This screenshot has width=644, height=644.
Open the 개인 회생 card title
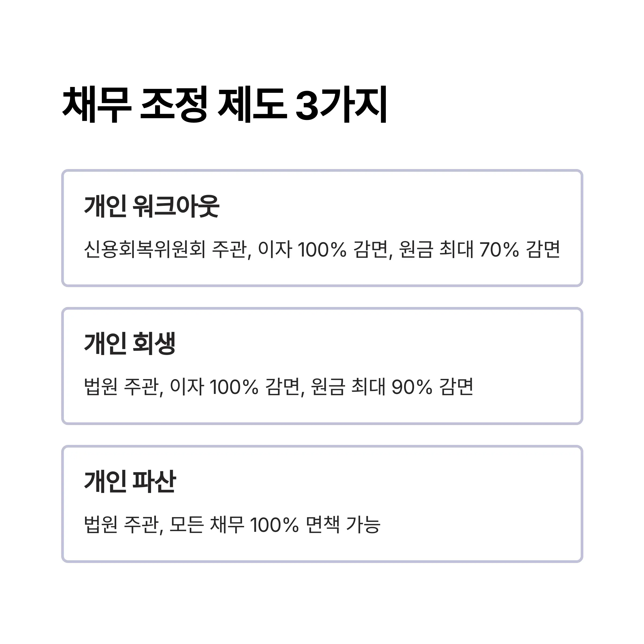[130, 344]
